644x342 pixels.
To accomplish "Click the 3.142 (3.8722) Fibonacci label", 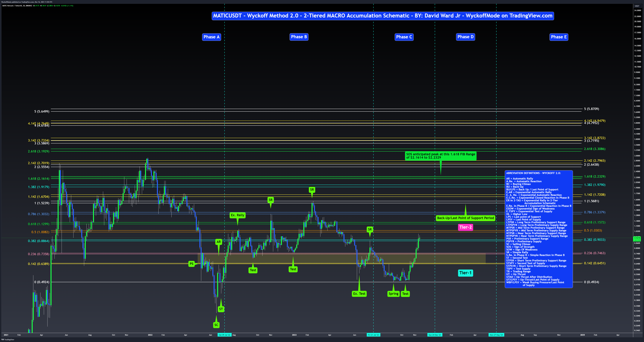I will (595, 138).
